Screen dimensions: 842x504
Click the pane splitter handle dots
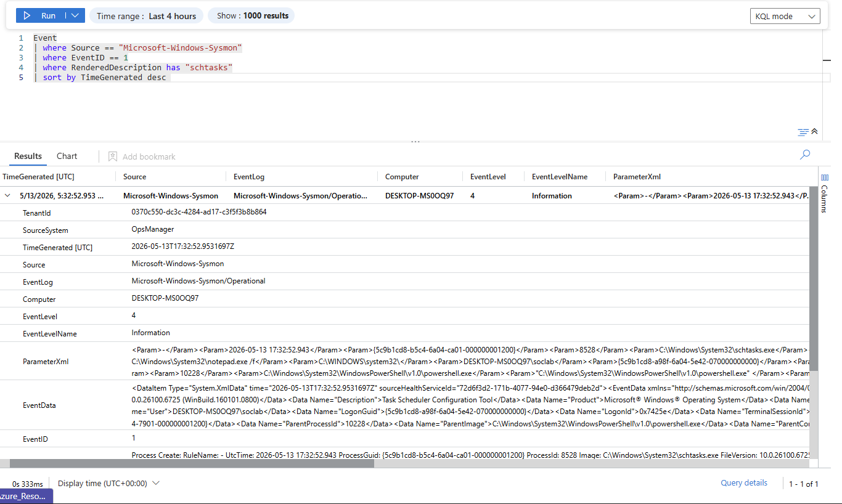tap(415, 142)
